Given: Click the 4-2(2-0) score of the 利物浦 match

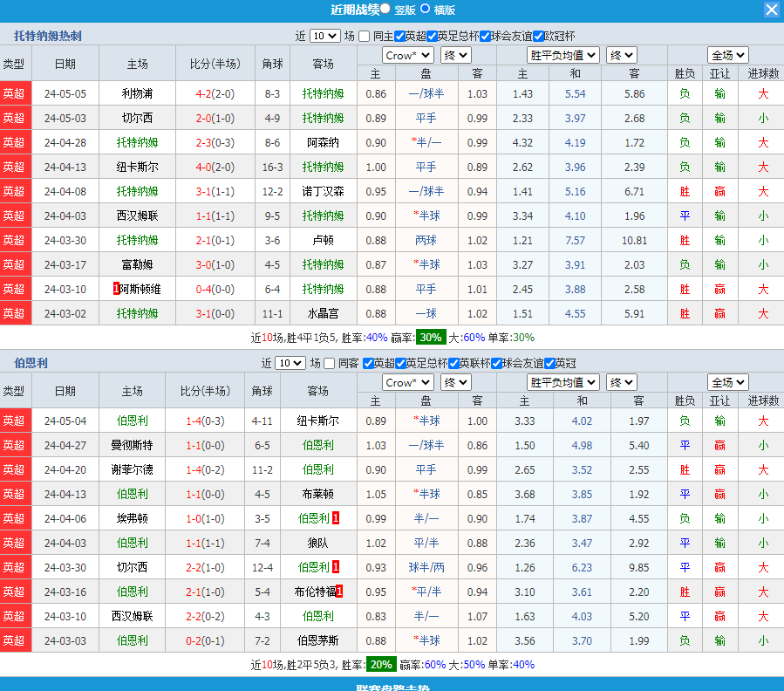Looking at the screenshot, I should click(x=215, y=93).
